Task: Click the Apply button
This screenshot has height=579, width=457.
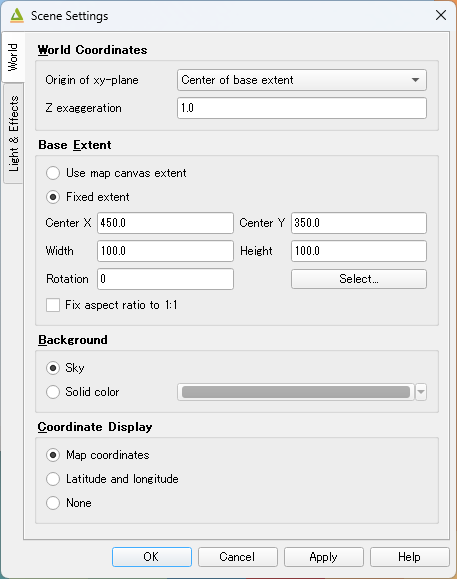Action: (324, 557)
